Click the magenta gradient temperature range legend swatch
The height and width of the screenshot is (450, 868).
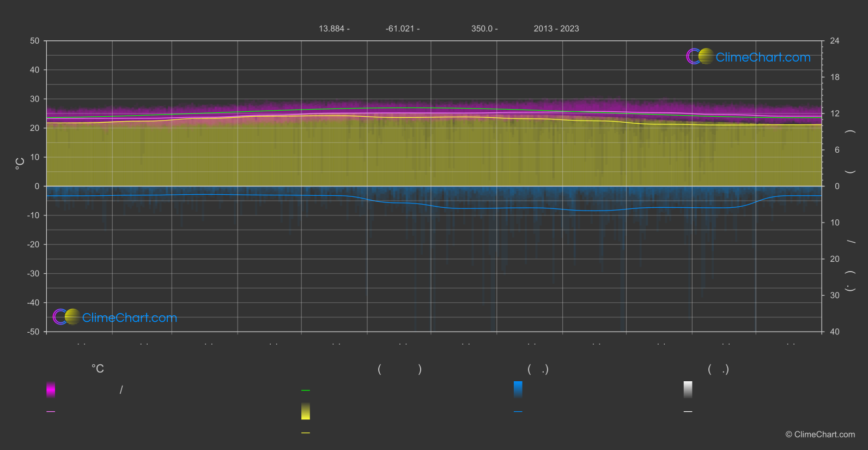[x=51, y=389]
